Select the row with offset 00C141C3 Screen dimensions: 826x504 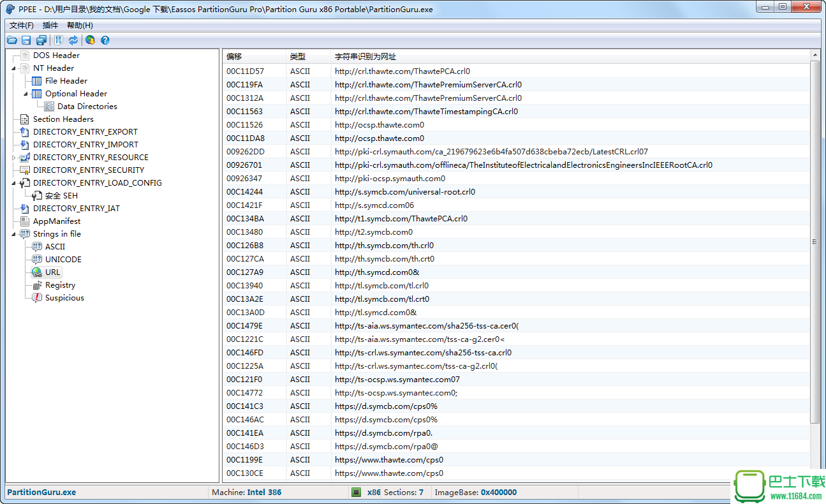click(517, 406)
